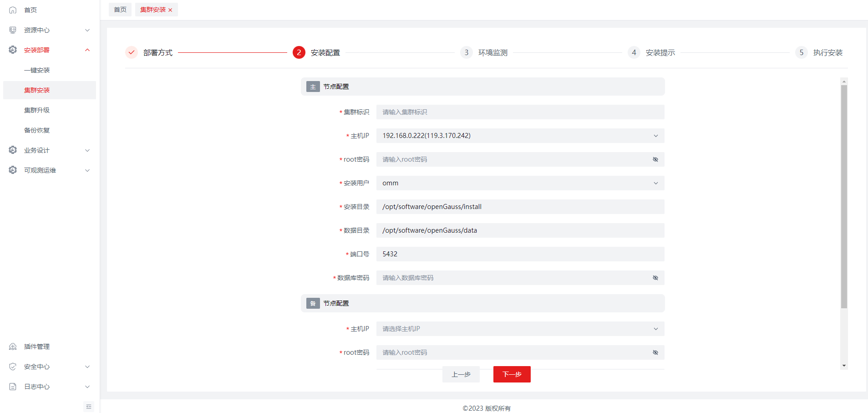Screen dimensions: 868x413
Task: Click the 日志中心 document icon
Action: (13, 387)
